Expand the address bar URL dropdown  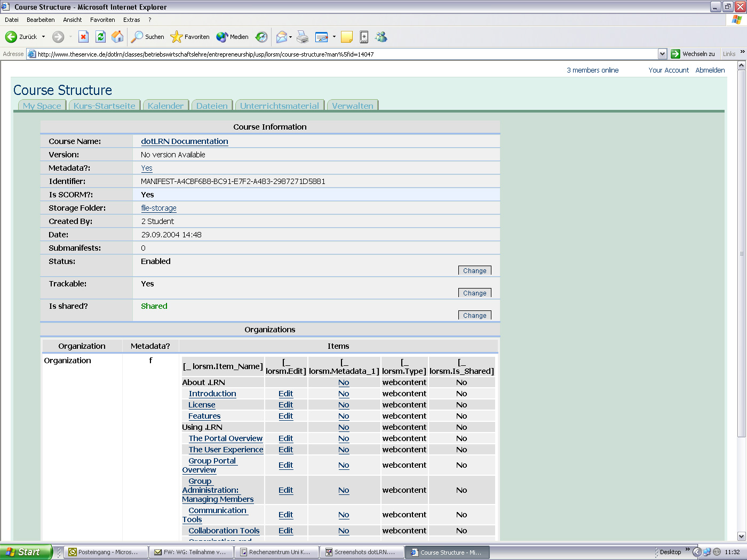662,54
